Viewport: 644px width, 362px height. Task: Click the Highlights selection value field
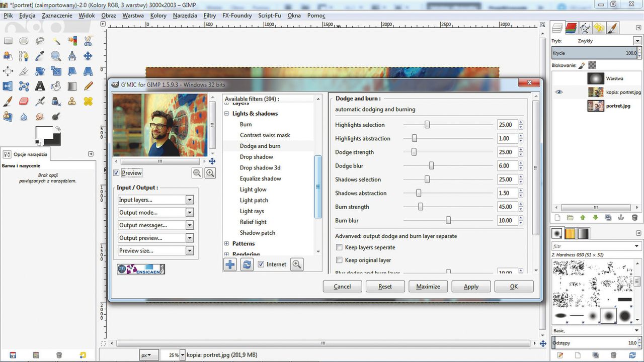507,125
